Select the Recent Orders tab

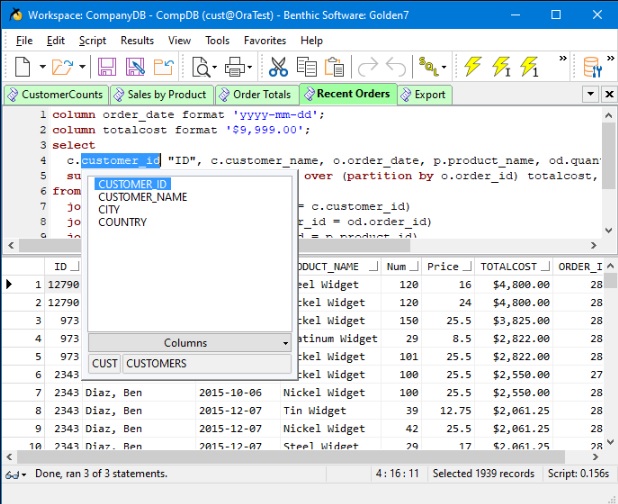point(348,94)
